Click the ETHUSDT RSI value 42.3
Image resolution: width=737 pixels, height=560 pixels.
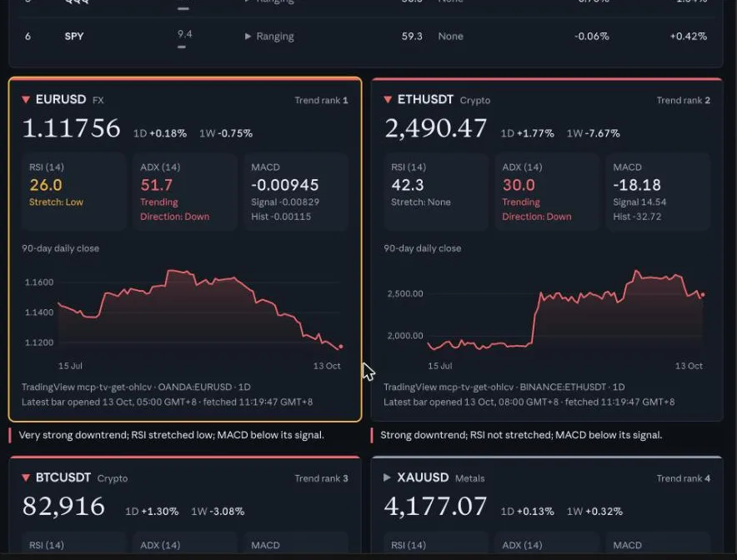pyautogui.click(x=408, y=185)
